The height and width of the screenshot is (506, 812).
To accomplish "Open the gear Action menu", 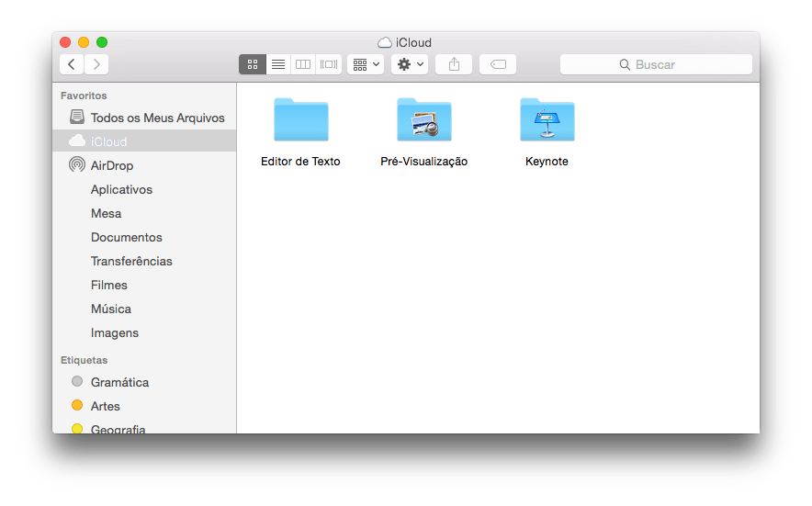I will (x=410, y=64).
